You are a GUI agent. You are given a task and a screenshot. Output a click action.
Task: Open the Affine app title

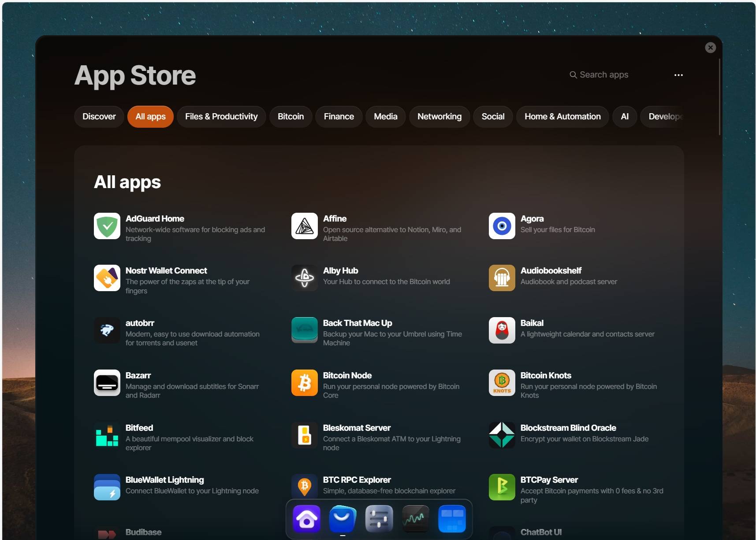pos(335,218)
